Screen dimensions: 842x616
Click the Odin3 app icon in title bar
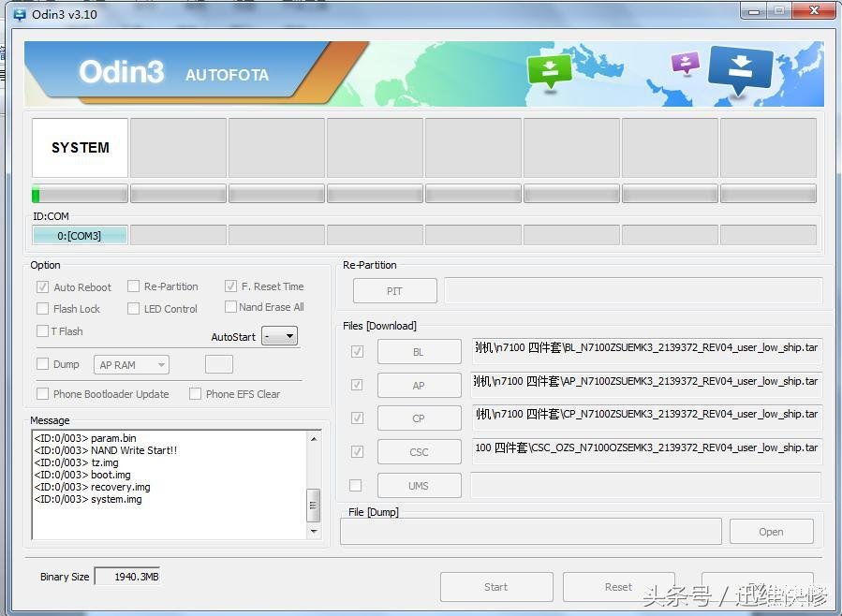(x=20, y=14)
